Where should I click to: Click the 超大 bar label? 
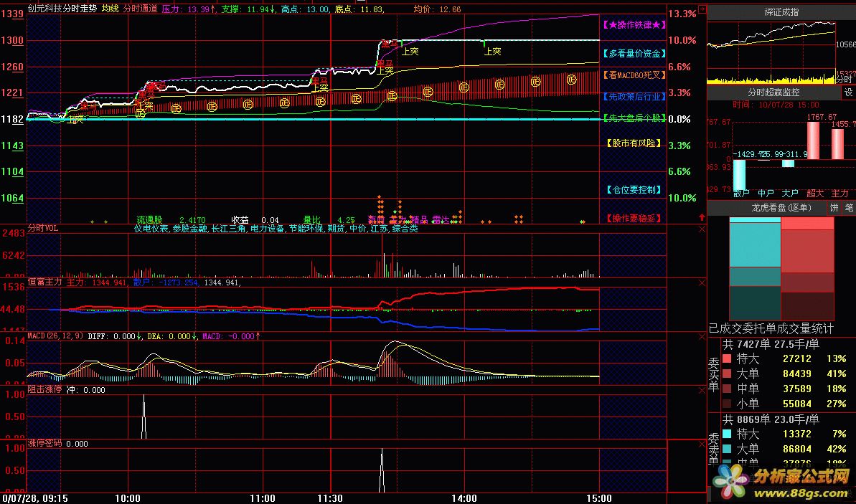[x=814, y=193]
